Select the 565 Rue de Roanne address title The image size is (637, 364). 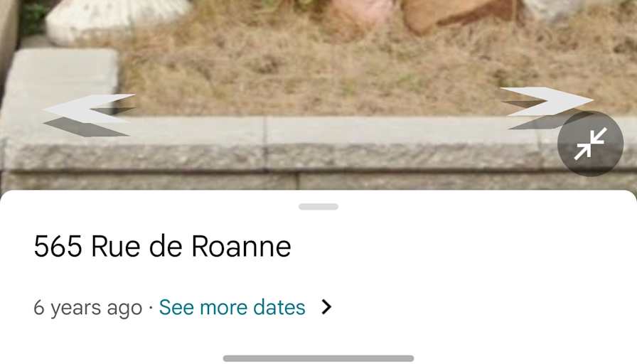click(x=163, y=246)
